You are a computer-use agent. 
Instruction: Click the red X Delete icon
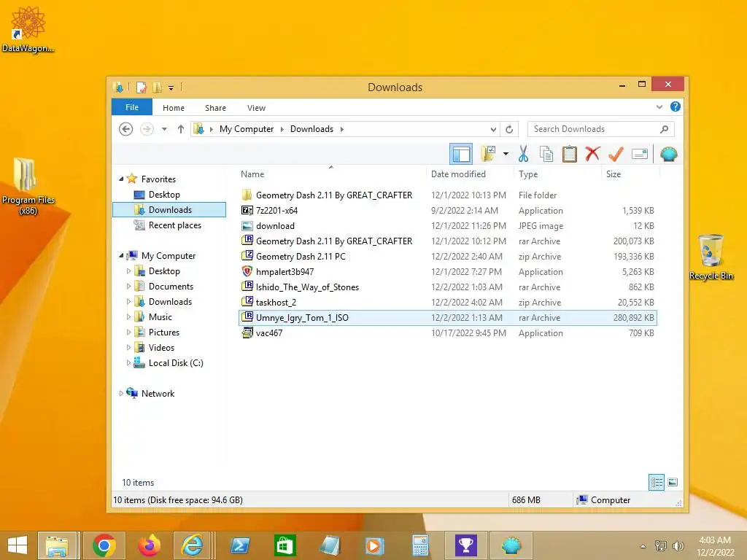click(x=592, y=154)
